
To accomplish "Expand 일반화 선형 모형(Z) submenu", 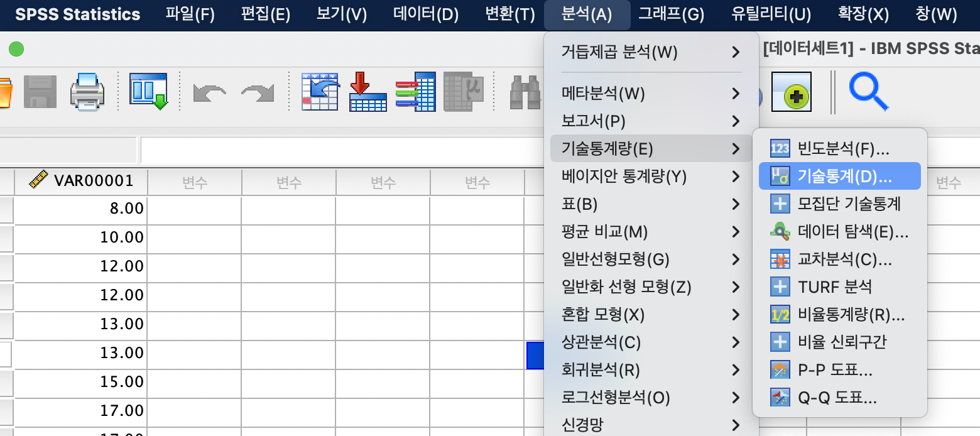I will [x=651, y=287].
